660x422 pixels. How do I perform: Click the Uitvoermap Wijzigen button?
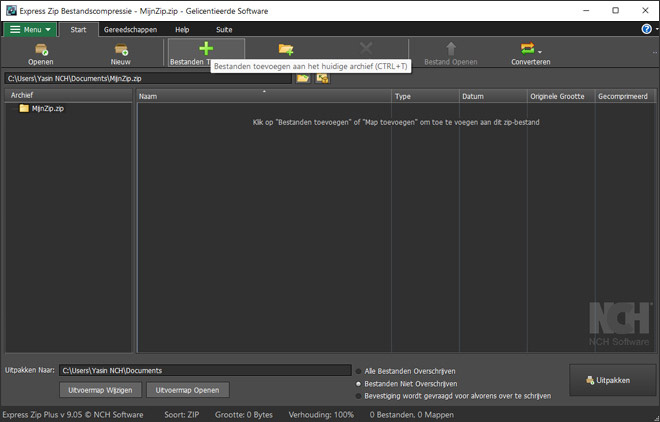(100, 390)
